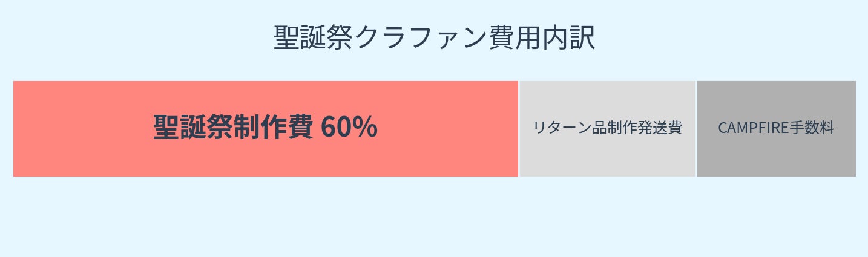Click the CAMPFIRE手数料 label text
868x257 pixels.
coord(776,128)
